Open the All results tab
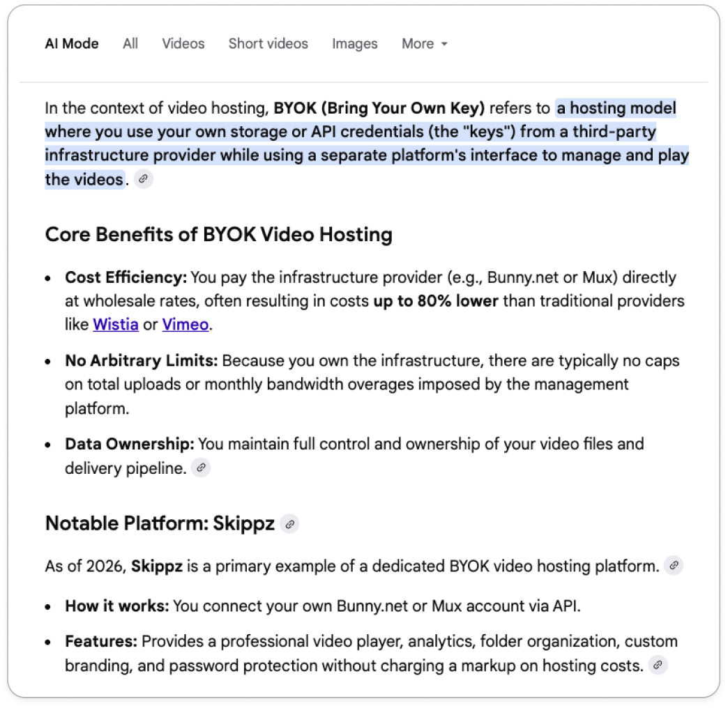This screenshot has width=728, height=708. 130,43
